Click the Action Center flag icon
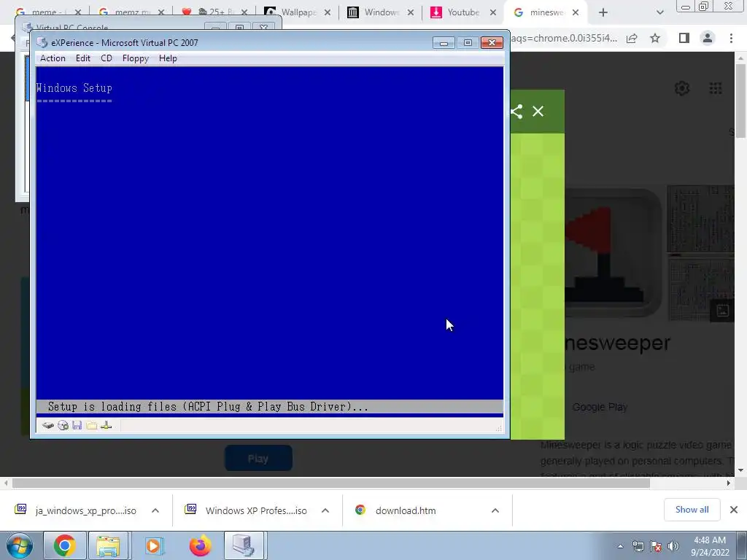 pos(656,546)
